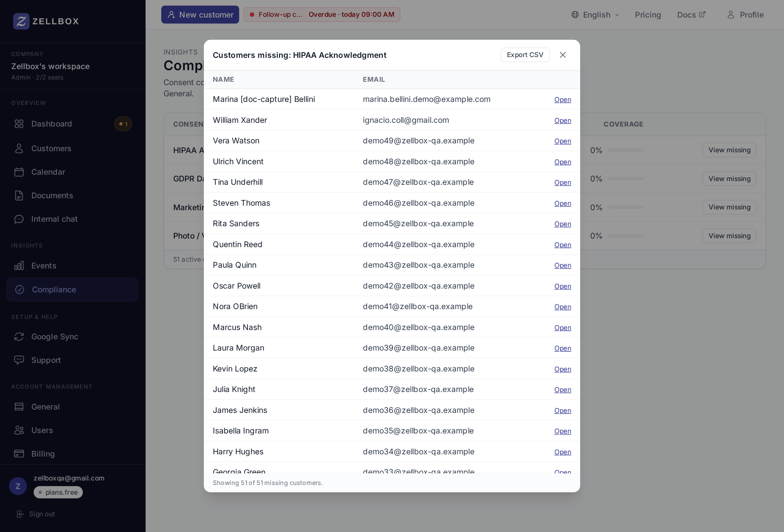Select name Isabella Ingram
Viewport: 784px width, 532px height.
(x=240, y=431)
